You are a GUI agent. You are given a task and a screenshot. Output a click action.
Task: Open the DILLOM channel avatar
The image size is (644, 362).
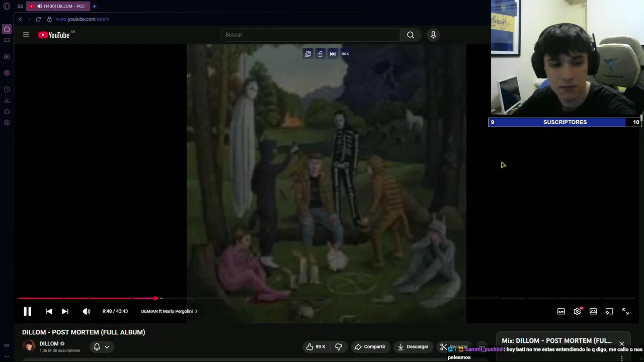click(29, 346)
